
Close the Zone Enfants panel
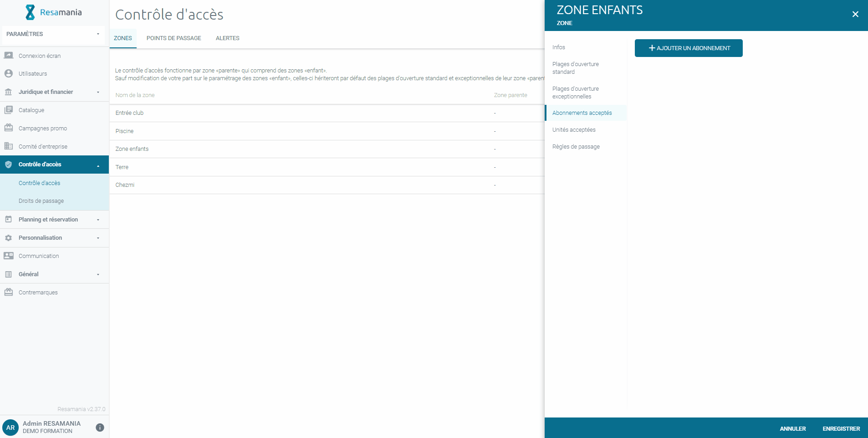855,14
